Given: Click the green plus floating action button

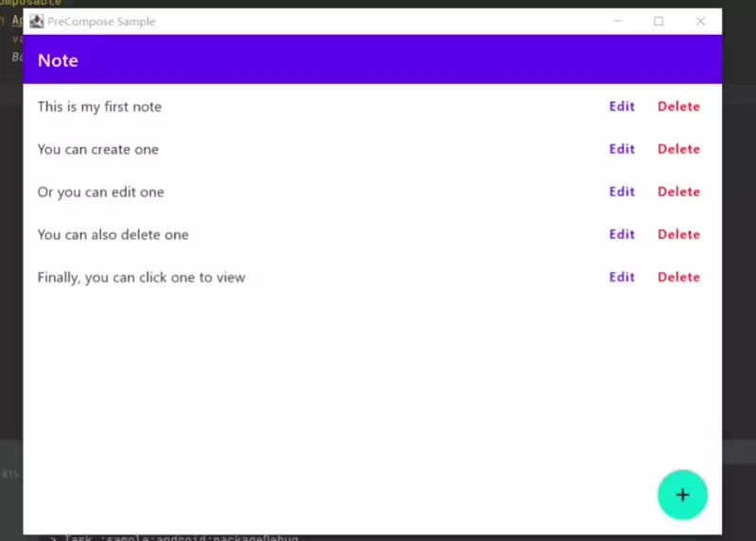Looking at the screenshot, I should click(x=682, y=495).
